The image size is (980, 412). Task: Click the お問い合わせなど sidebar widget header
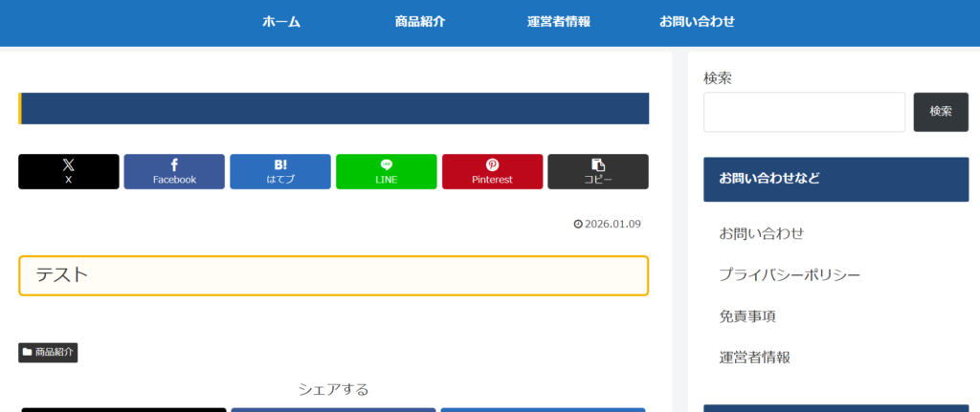835,179
